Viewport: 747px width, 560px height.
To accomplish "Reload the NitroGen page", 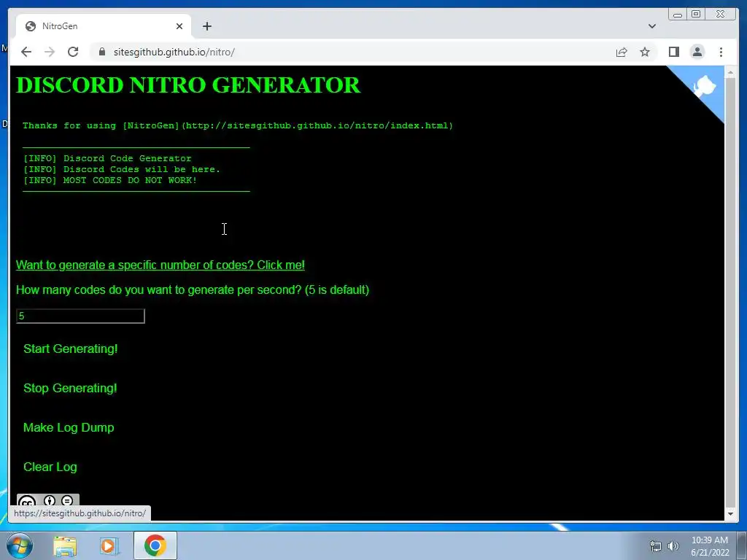I will click(73, 52).
